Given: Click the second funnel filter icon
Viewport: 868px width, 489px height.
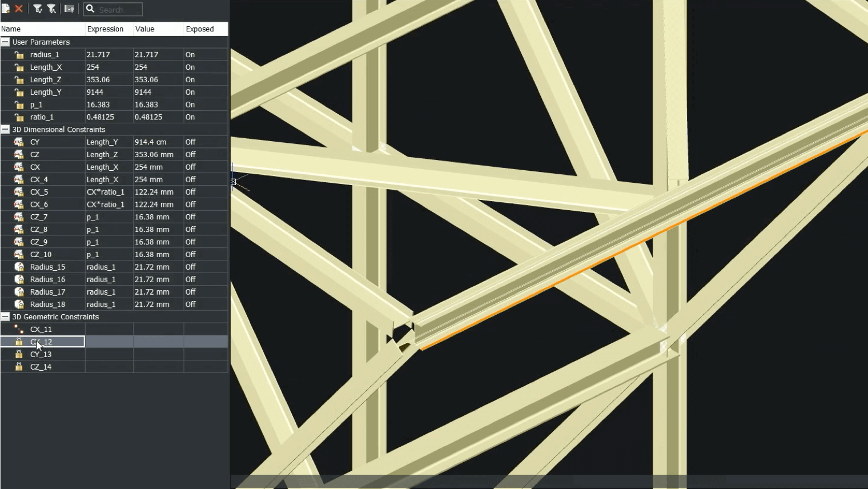Looking at the screenshot, I should coord(51,9).
